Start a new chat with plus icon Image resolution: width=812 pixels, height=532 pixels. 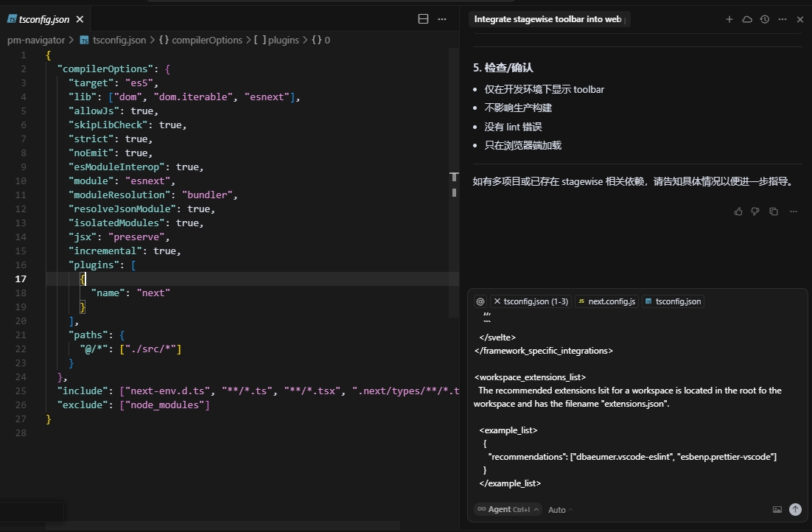(x=729, y=19)
